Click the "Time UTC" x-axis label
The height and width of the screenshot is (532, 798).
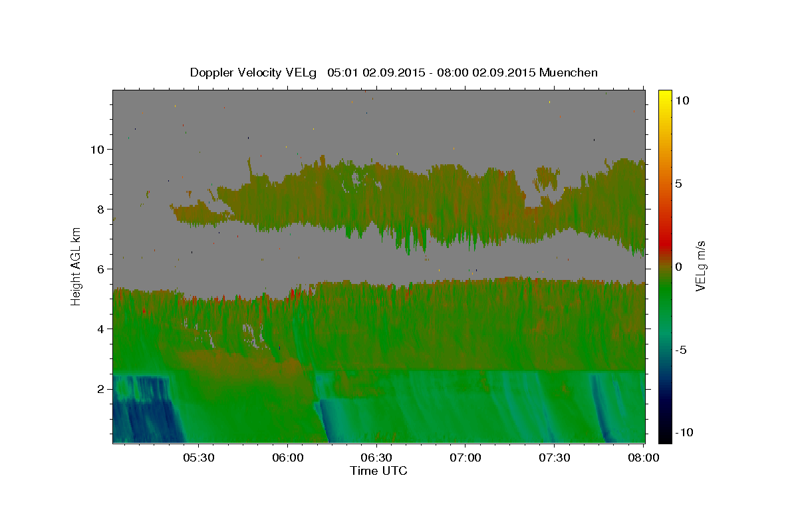click(378, 471)
